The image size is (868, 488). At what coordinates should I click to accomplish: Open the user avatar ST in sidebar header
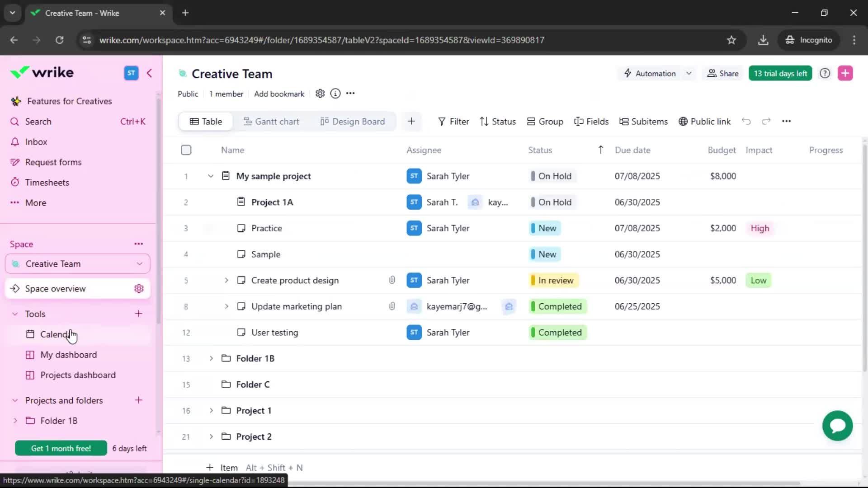click(131, 73)
